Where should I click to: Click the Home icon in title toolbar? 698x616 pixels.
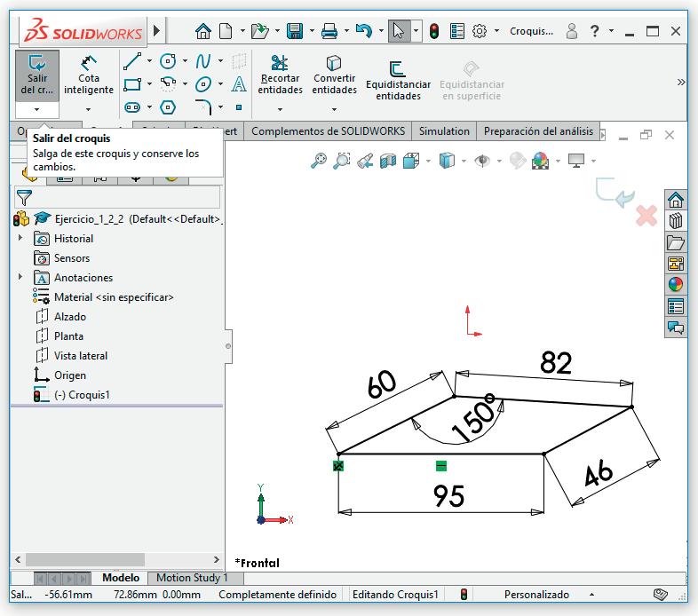pos(203,31)
